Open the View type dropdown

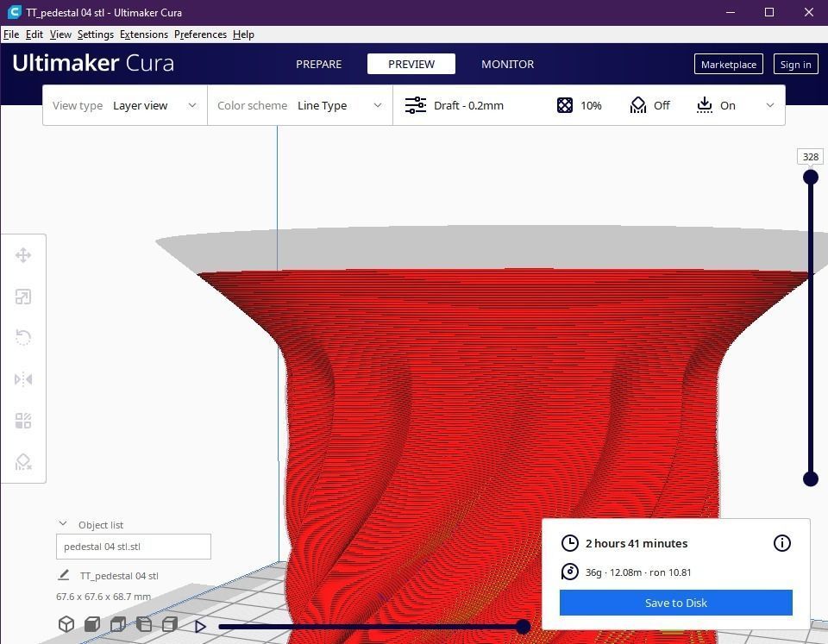click(x=125, y=105)
